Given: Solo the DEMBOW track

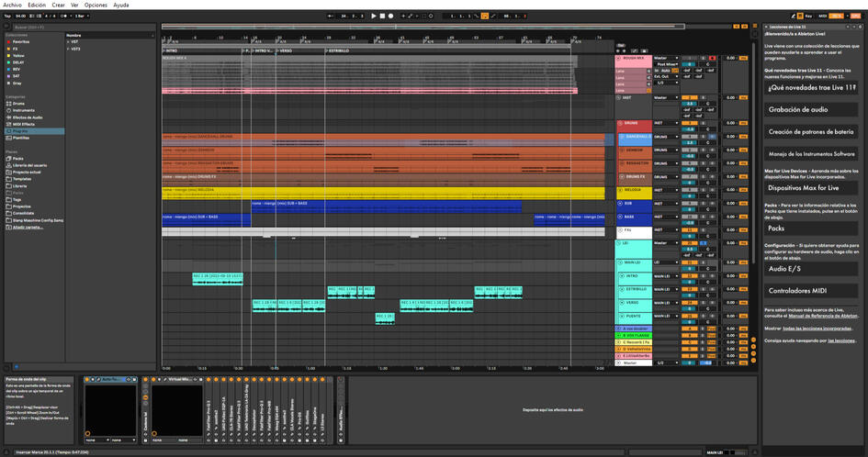Looking at the screenshot, I should (703, 150).
